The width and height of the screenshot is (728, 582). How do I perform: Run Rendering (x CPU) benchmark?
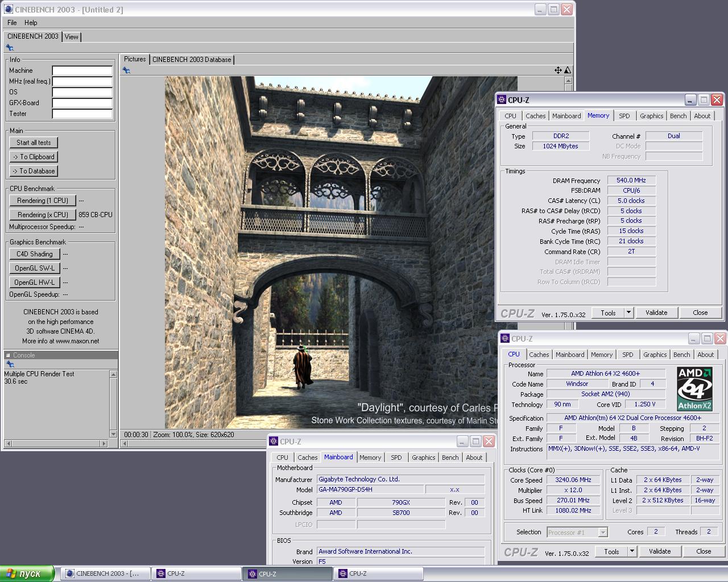click(x=43, y=215)
